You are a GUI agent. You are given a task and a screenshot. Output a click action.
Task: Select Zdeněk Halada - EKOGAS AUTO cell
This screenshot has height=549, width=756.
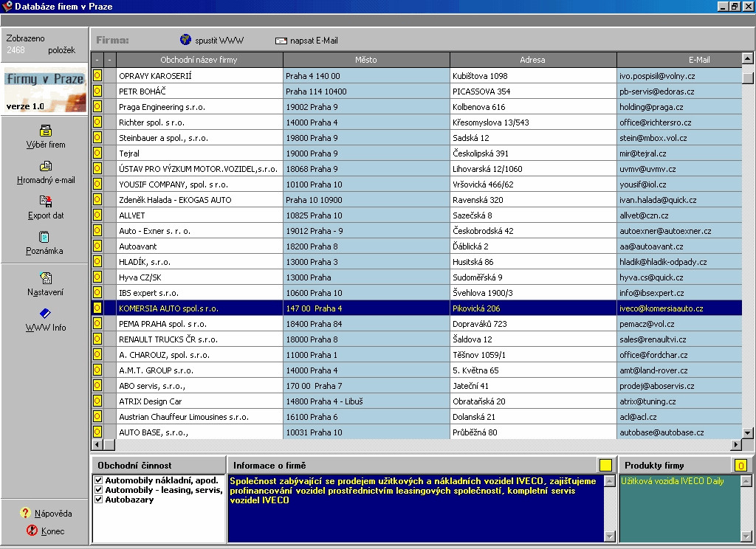(x=199, y=199)
